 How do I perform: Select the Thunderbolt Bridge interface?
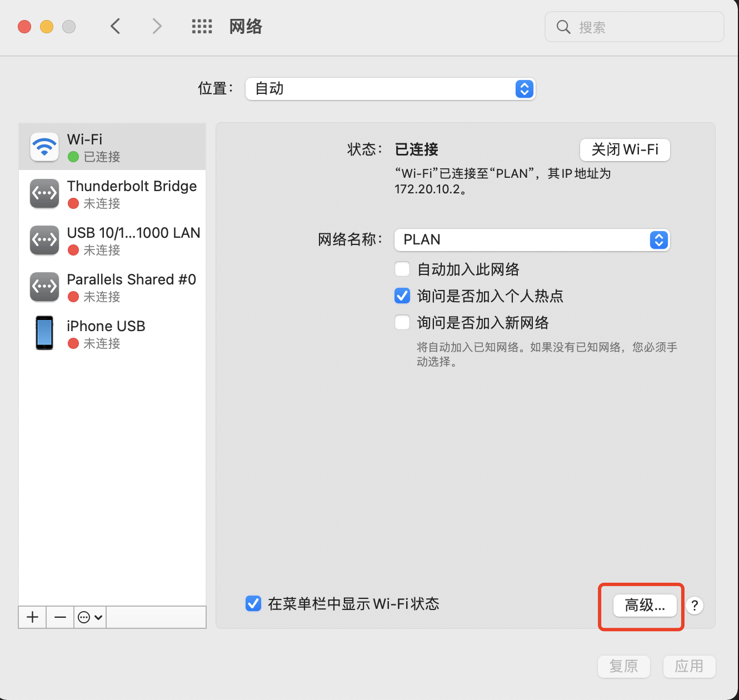111,193
